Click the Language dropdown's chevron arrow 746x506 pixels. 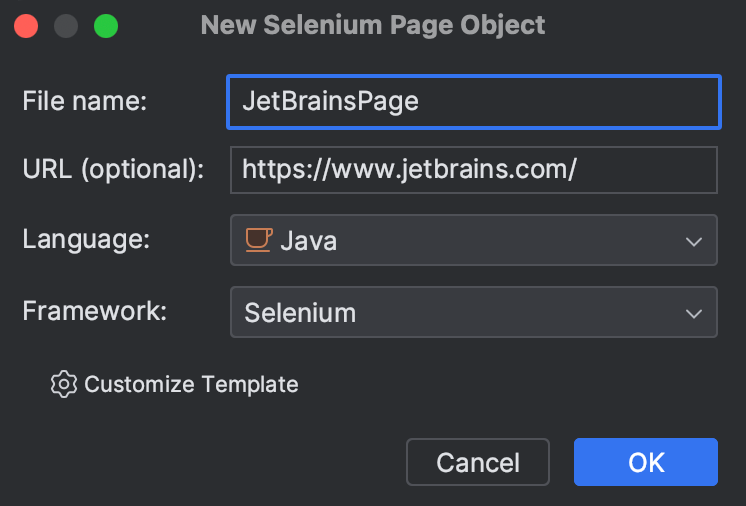694,241
